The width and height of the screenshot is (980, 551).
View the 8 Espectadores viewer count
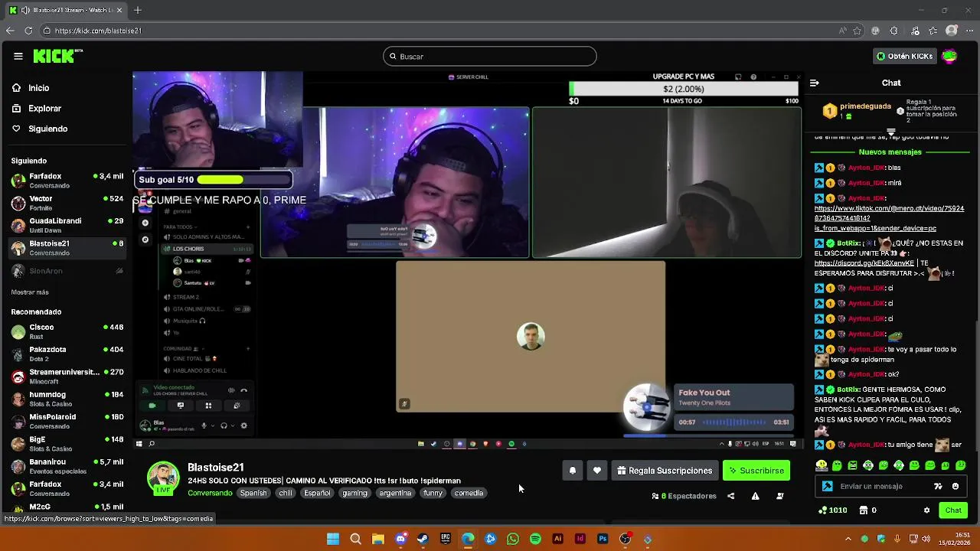tap(684, 496)
